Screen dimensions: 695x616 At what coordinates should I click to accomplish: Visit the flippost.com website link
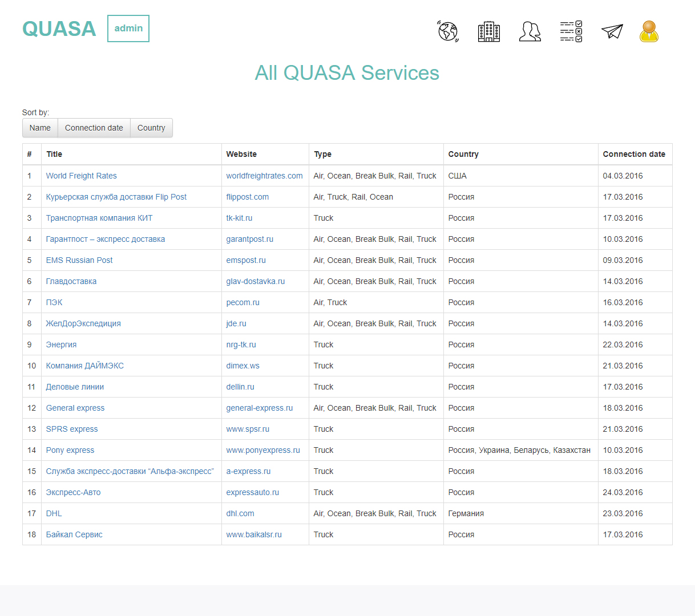coord(248,197)
